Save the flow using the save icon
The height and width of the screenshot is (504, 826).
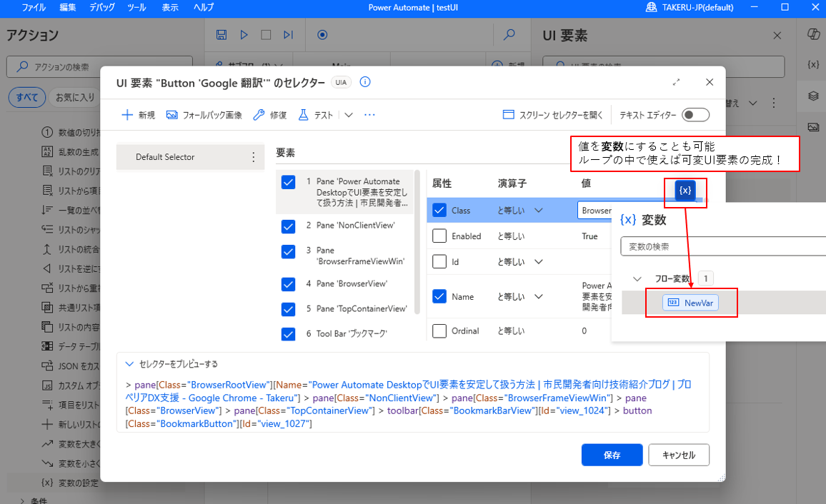click(222, 34)
